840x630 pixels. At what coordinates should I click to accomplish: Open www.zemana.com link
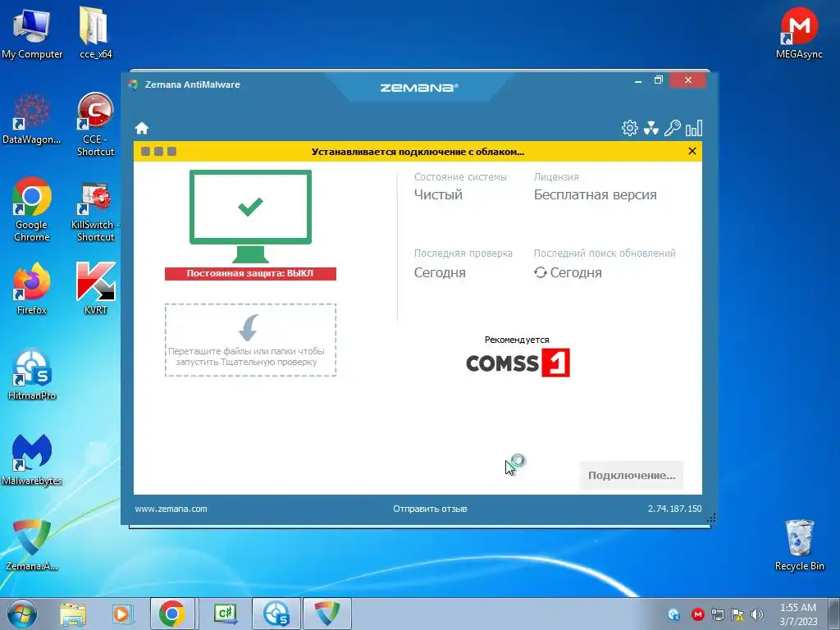coord(171,509)
